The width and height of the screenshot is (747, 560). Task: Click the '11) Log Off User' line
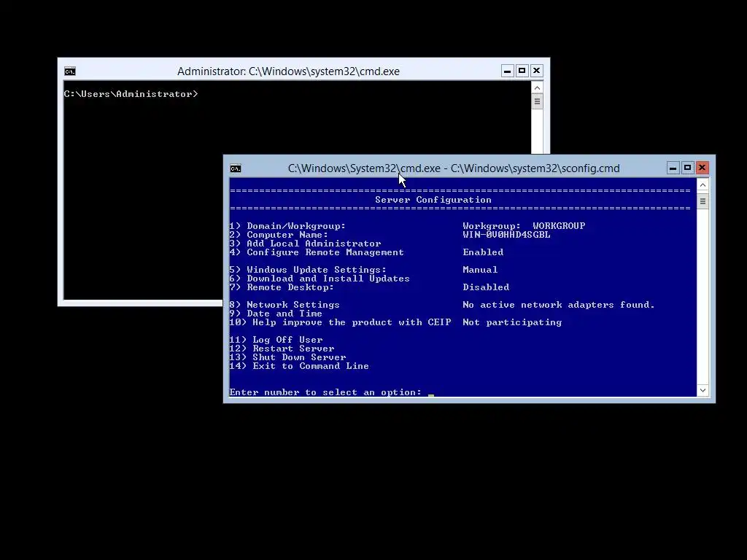[276, 340]
